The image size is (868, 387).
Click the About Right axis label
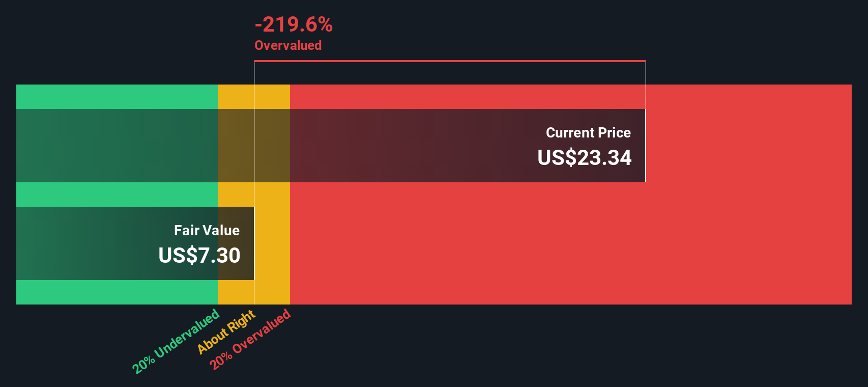(226, 331)
